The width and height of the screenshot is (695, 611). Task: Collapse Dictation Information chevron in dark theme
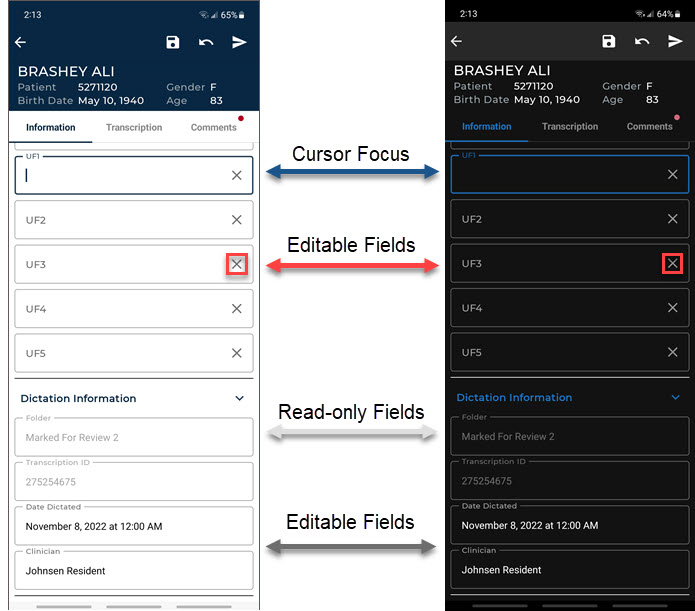pyautogui.click(x=675, y=397)
